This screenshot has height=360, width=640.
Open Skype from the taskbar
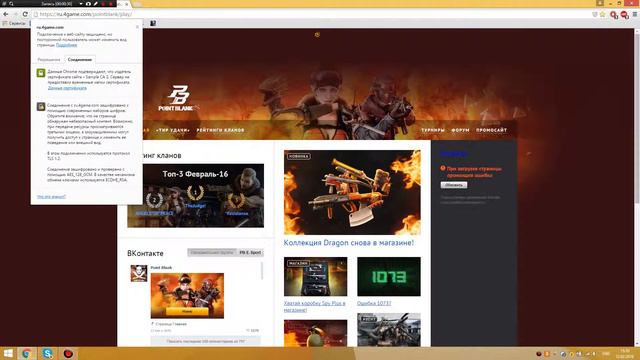point(47,353)
